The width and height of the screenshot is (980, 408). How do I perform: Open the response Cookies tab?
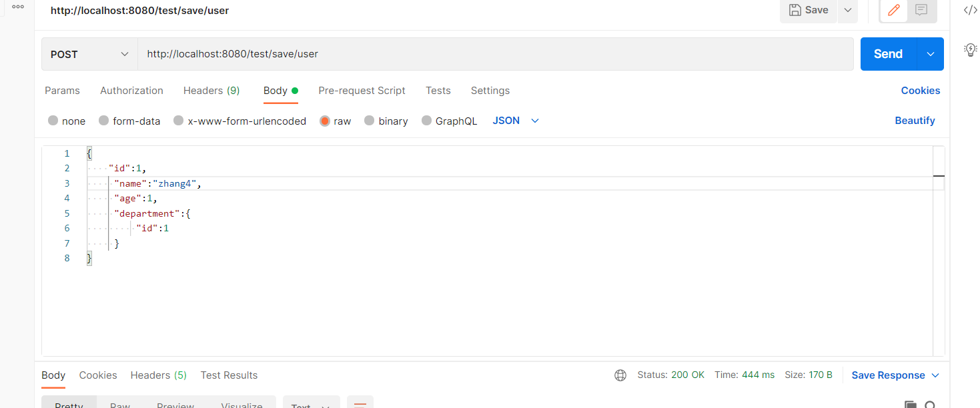pos(98,375)
